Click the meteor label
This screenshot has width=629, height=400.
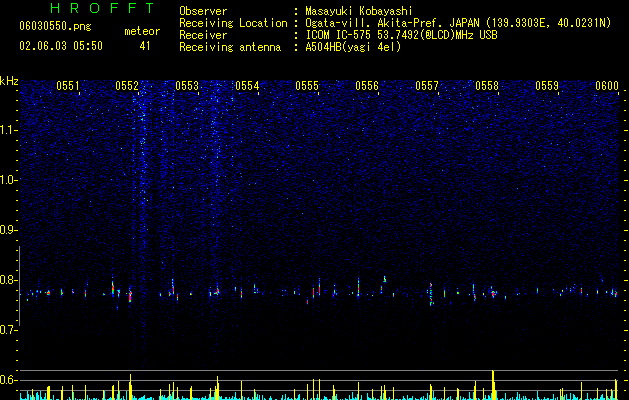click(142, 31)
